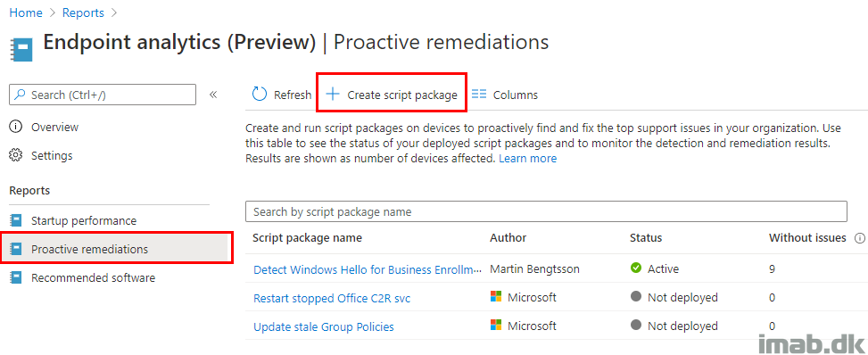The width and height of the screenshot is (868, 355).
Task: Navigate to Reports breadcrumb link
Action: (83, 12)
